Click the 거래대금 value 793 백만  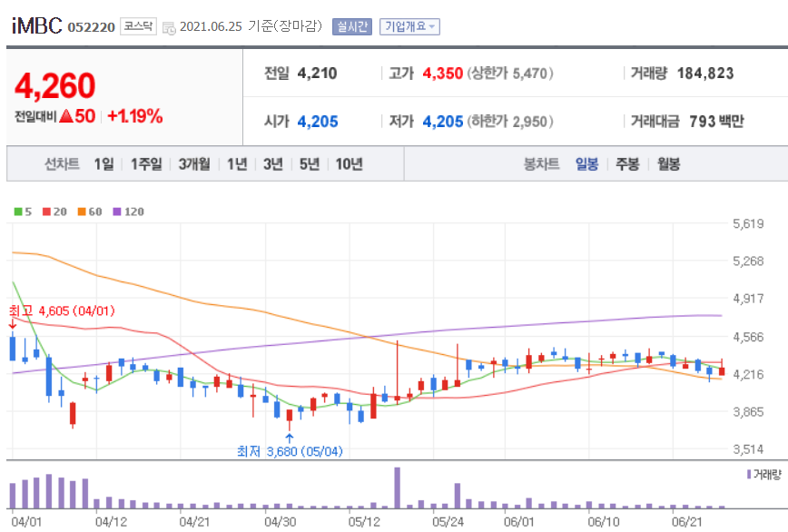tap(716, 122)
